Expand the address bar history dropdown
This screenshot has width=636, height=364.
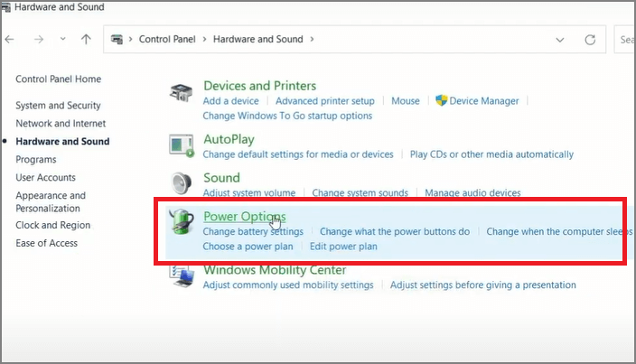[560, 40]
